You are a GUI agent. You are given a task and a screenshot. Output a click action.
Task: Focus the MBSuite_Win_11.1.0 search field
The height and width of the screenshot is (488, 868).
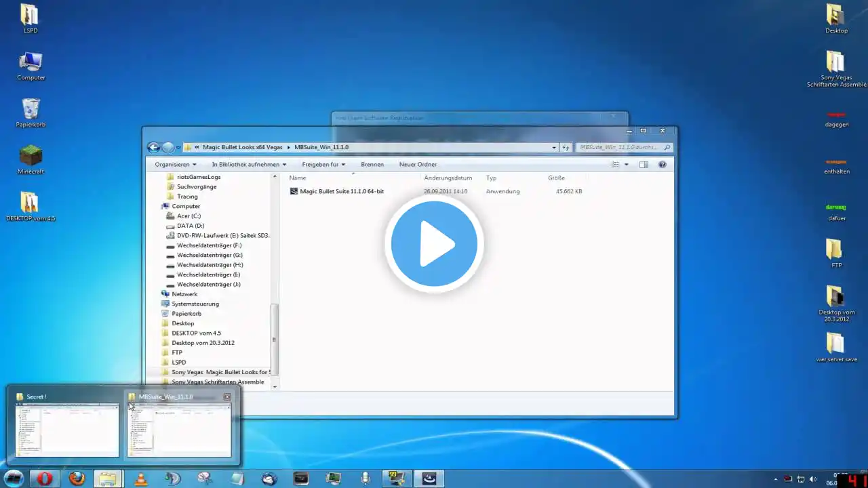[x=625, y=147]
